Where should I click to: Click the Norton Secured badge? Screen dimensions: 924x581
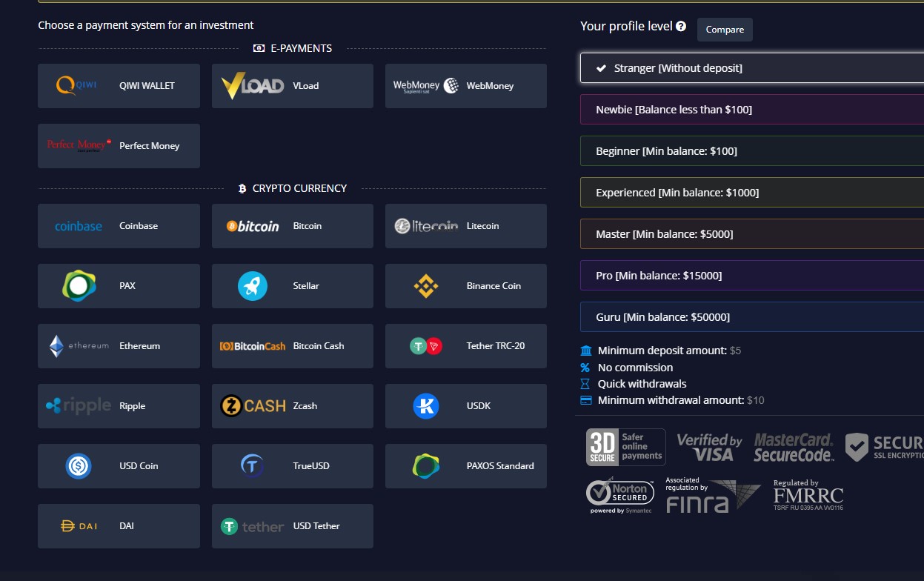click(619, 495)
